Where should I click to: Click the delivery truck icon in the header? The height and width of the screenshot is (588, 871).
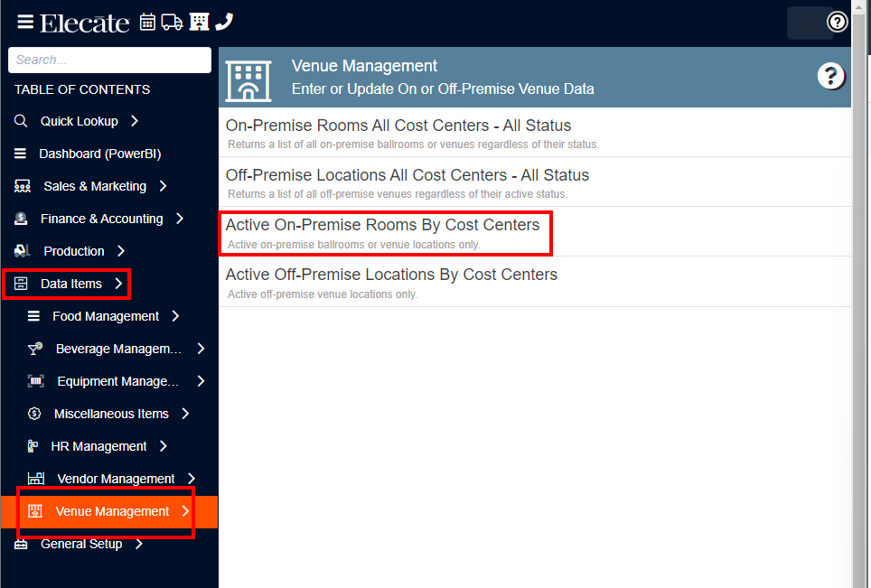[x=172, y=22]
